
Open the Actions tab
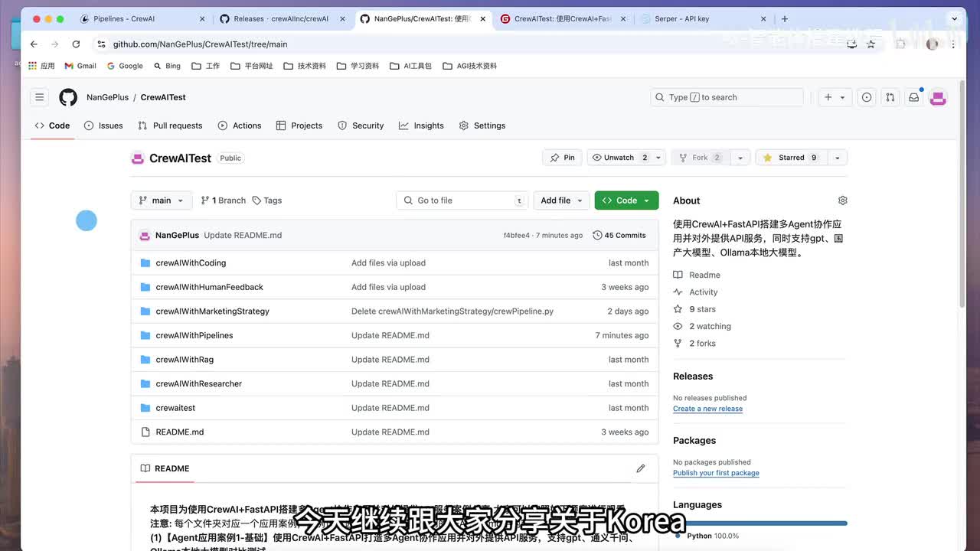pyautogui.click(x=240, y=126)
